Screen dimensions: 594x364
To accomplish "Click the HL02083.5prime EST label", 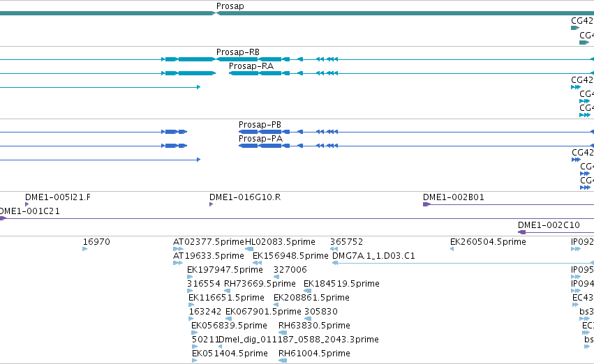I will tap(280, 241).
